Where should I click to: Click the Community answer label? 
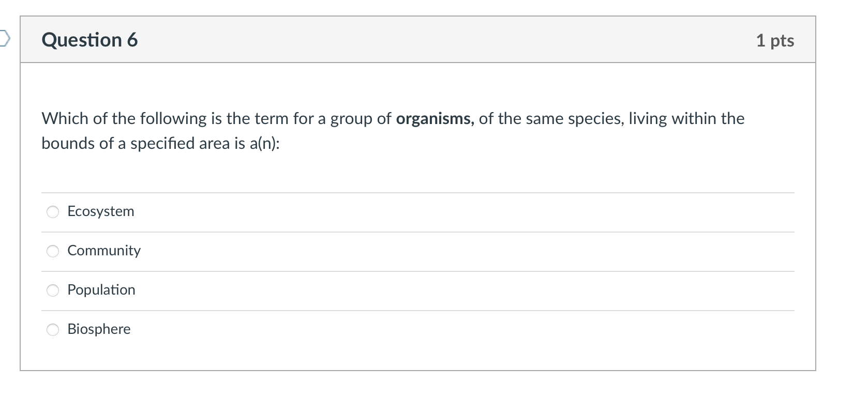[104, 251]
